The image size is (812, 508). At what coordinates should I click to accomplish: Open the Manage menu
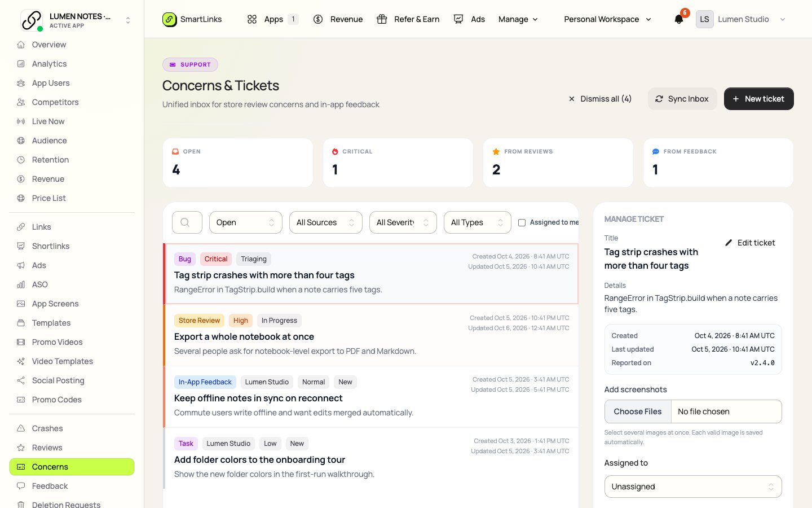[518, 19]
